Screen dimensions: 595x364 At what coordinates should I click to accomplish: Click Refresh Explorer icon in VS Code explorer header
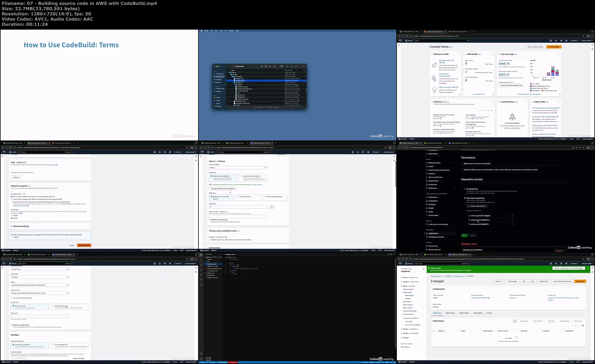(x=218, y=257)
